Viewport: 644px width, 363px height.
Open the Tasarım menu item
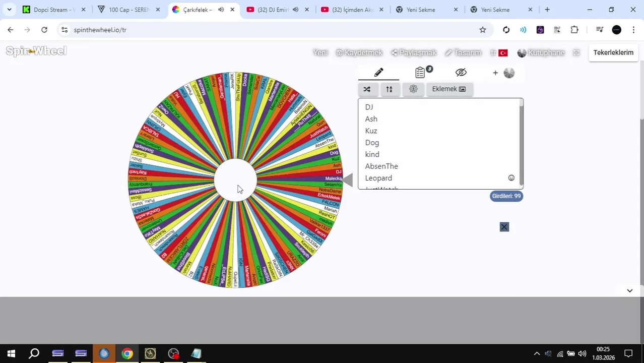[x=463, y=52]
